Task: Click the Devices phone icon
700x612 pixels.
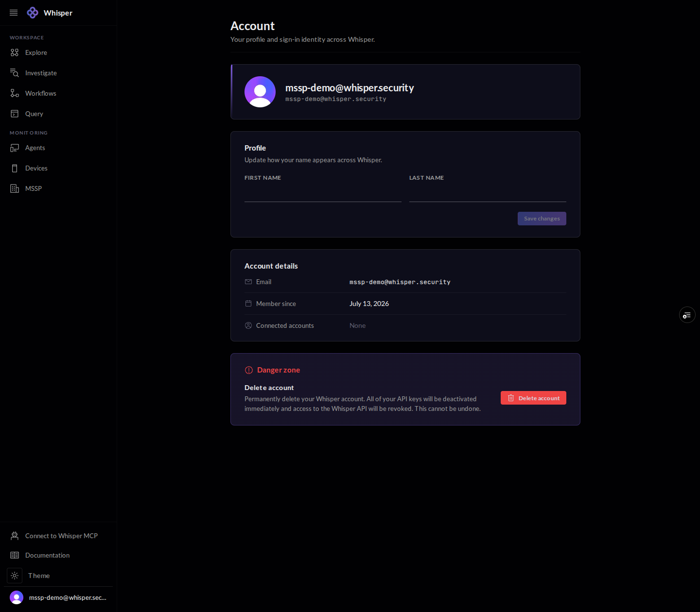Action: (x=15, y=168)
